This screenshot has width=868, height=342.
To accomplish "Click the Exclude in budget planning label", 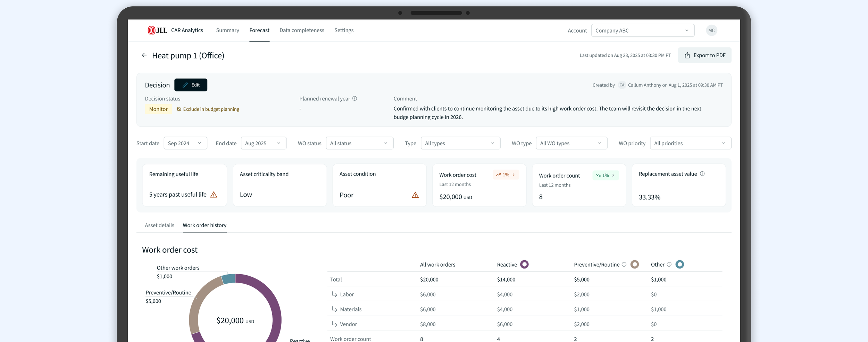I will point(211,109).
